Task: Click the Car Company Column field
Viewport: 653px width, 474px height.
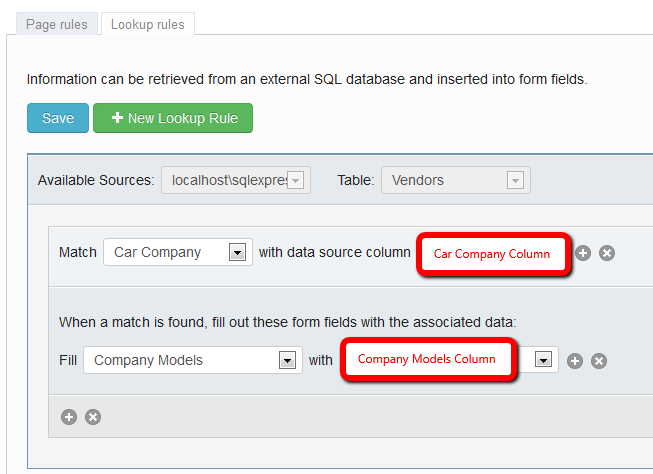Action: point(492,254)
